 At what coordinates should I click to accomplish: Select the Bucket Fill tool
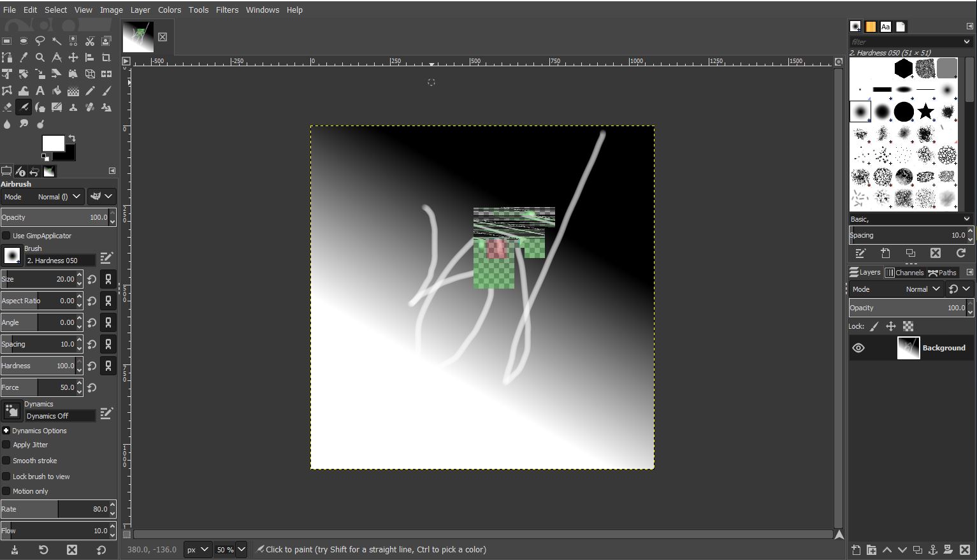(x=57, y=90)
